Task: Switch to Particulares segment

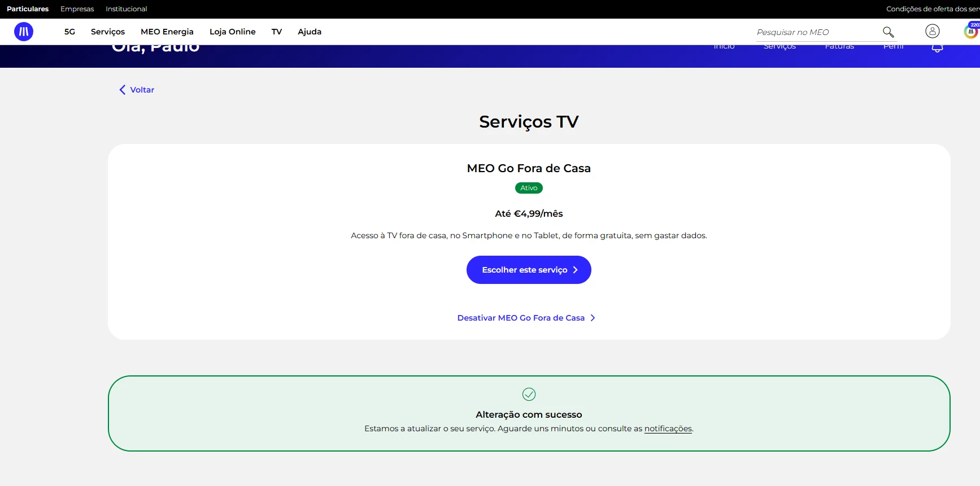Action: (x=28, y=9)
